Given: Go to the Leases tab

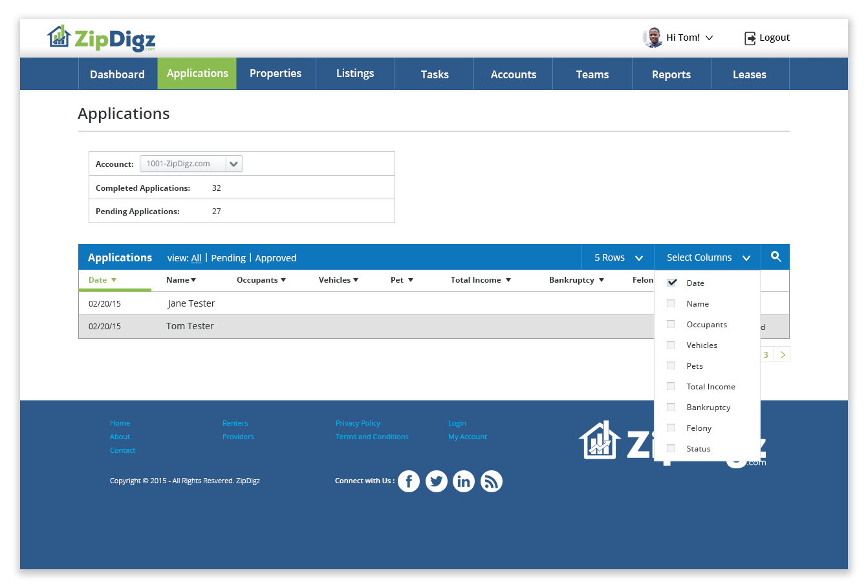Looking at the screenshot, I should pos(750,74).
